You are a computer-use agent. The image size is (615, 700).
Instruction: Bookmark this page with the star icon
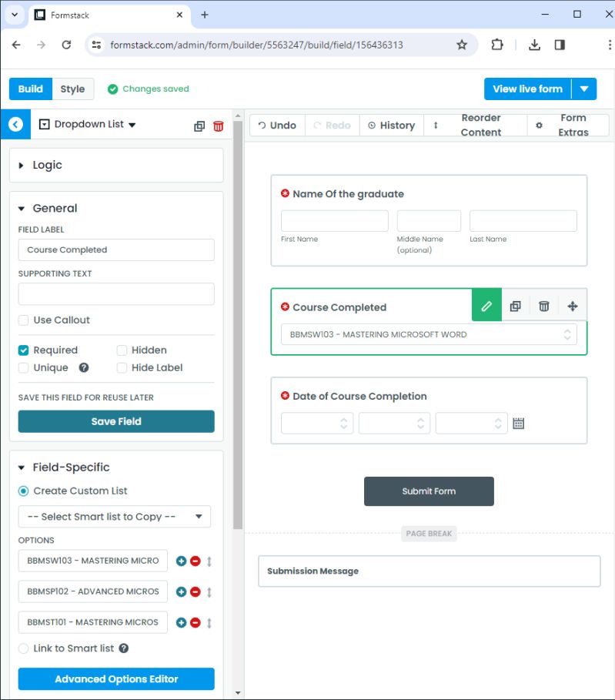click(x=462, y=45)
